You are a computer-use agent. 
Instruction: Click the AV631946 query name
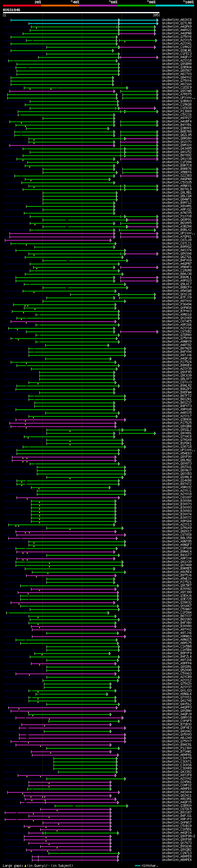coord(11,10)
